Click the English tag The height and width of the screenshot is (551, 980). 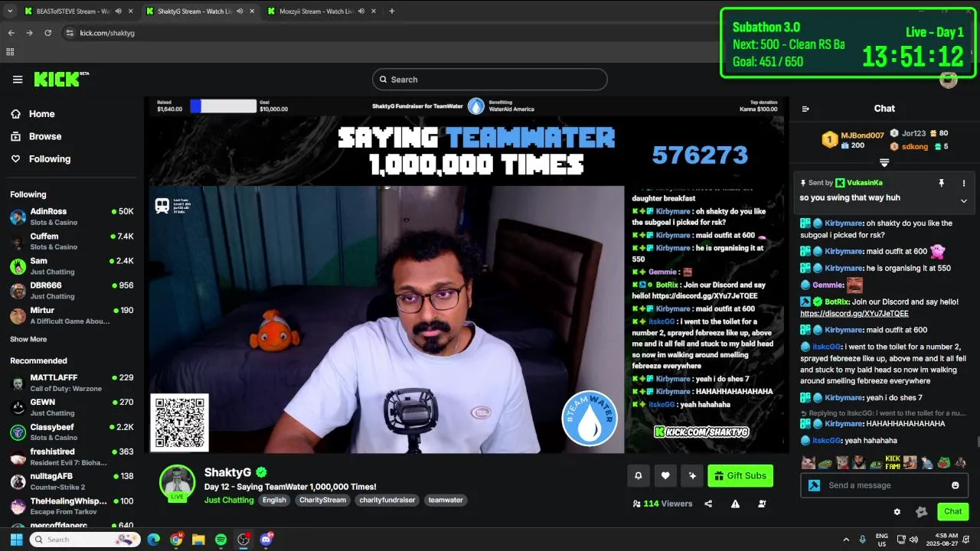click(x=274, y=500)
